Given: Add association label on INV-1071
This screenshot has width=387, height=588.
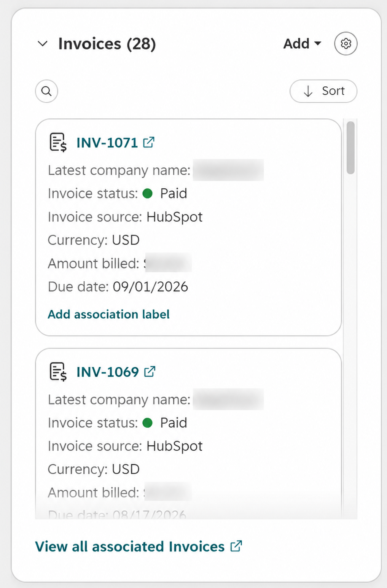Looking at the screenshot, I should point(108,315).
